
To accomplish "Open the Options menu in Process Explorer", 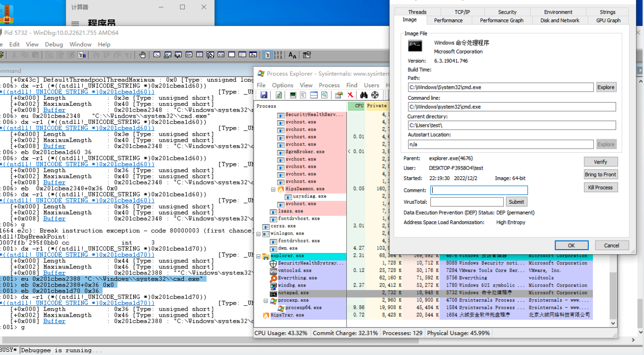I will tap(283, 85).
